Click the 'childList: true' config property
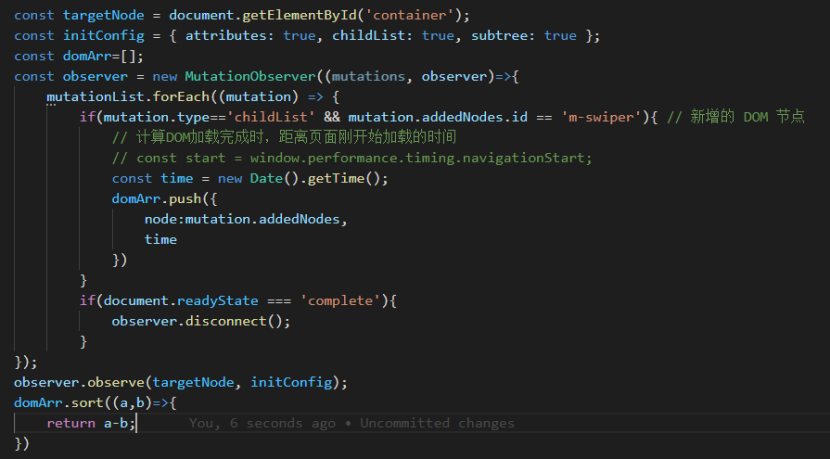This screenshot has height=459, width=830. pos(393,36)
